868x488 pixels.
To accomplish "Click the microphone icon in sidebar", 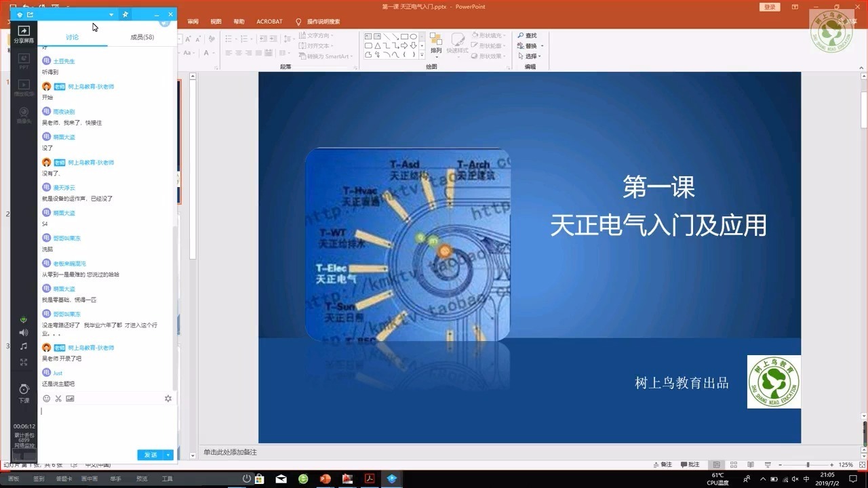I will pyautogui.click(x=24, y=319).
